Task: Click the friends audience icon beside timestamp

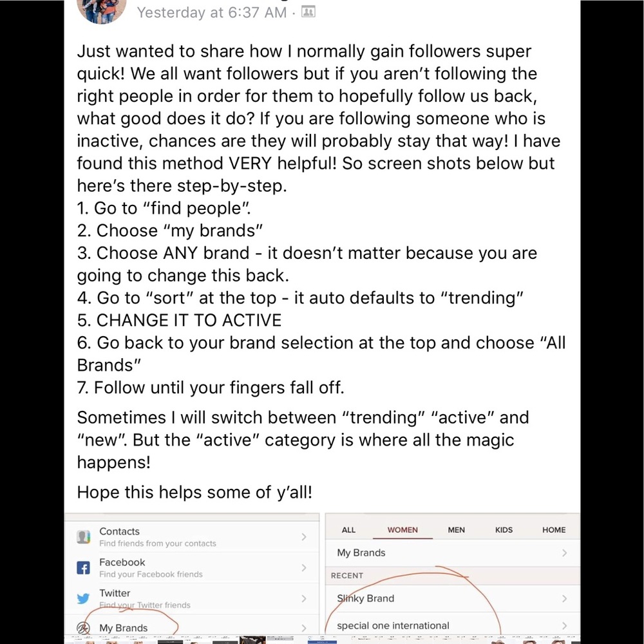Action: tap(308, 12)
